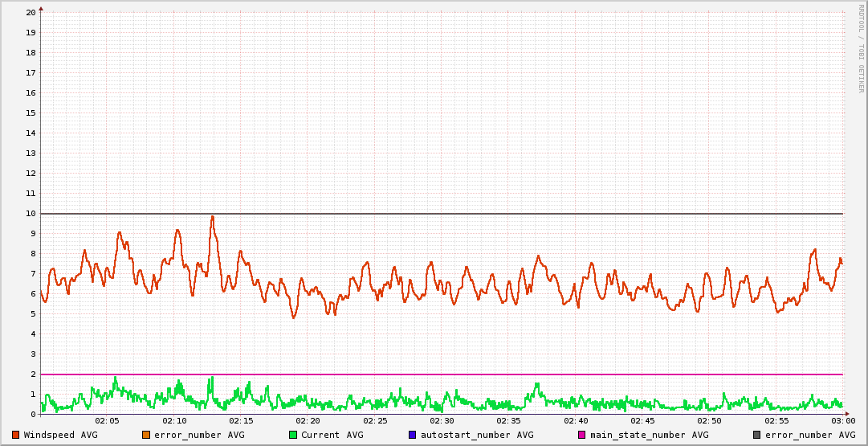Click the magenta main_state_number AVG legend swatch
868x446 pixels.
pos(582,435)
